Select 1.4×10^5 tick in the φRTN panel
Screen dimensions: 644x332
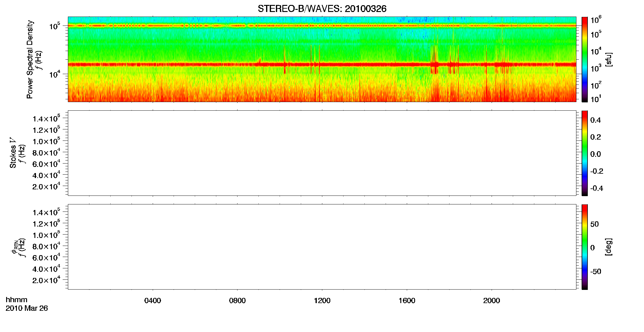tap(46, 212)
